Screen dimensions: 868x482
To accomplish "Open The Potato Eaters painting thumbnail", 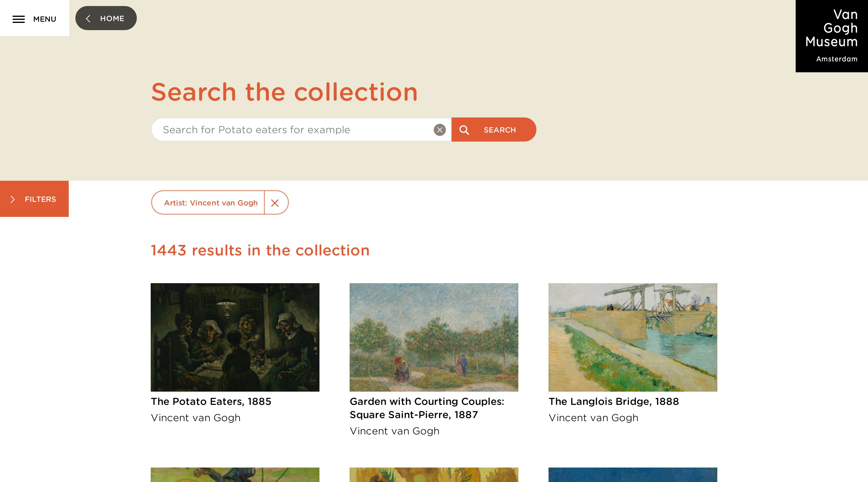I will click(235, 337).
